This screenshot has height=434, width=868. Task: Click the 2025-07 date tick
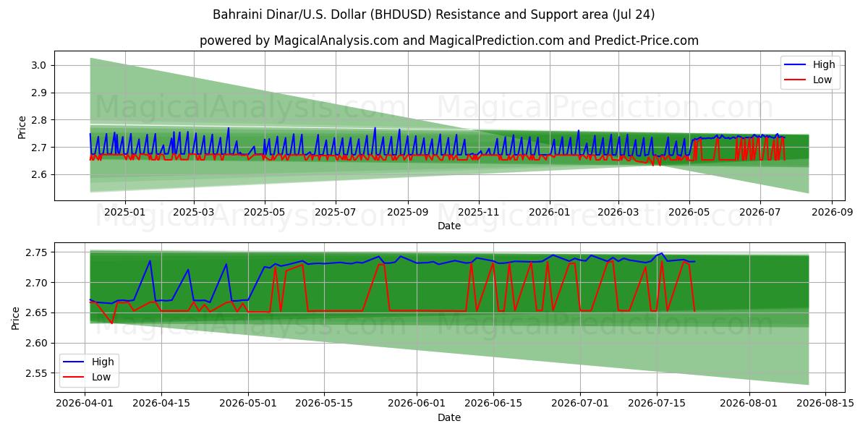point(335,212)
